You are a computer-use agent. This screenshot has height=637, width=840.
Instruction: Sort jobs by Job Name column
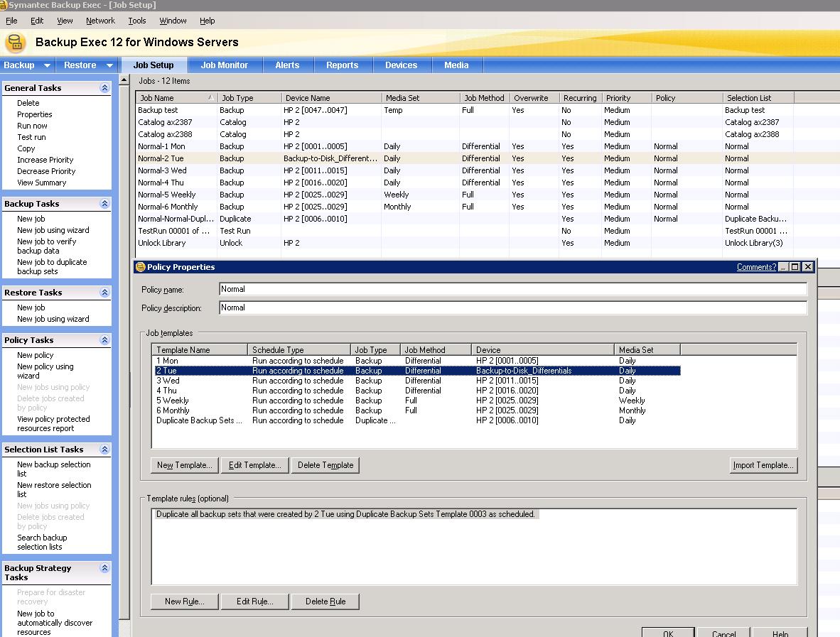tap(177, 98)
